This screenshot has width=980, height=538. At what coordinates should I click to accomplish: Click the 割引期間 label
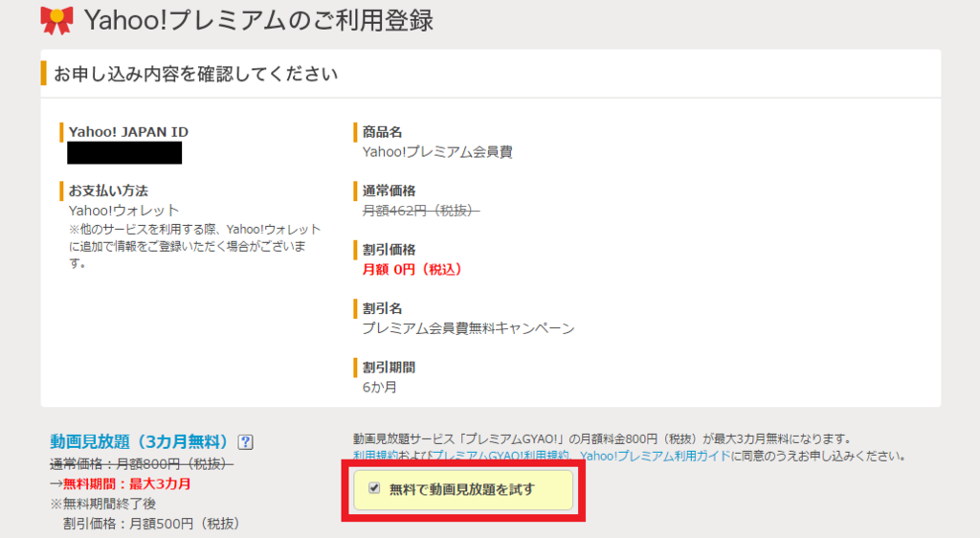click(389, 368)
